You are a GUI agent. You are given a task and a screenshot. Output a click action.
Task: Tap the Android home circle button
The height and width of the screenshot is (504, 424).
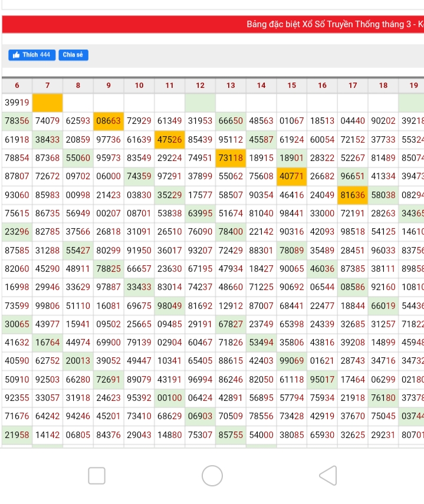click(212, 475)
